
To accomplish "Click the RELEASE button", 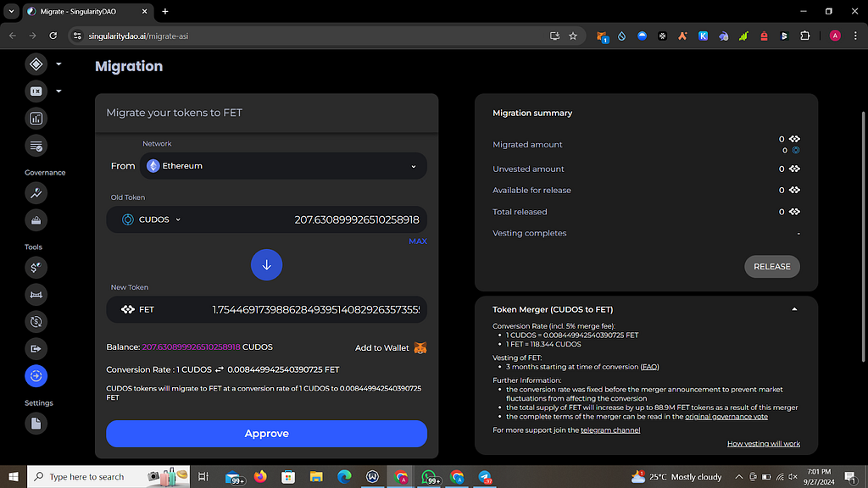I will [771, 267].
